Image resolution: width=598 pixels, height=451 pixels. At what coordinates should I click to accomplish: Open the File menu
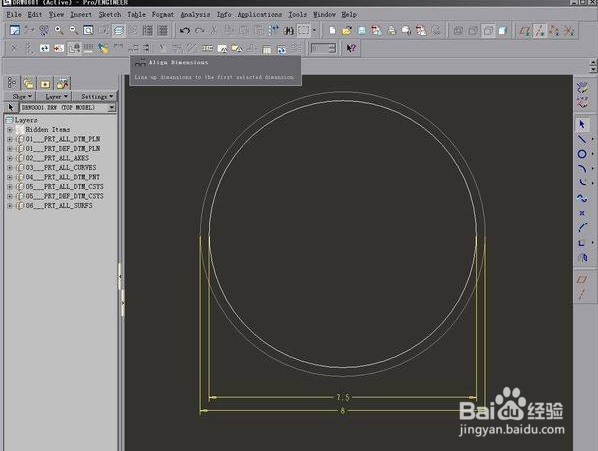tap(14, 14)
